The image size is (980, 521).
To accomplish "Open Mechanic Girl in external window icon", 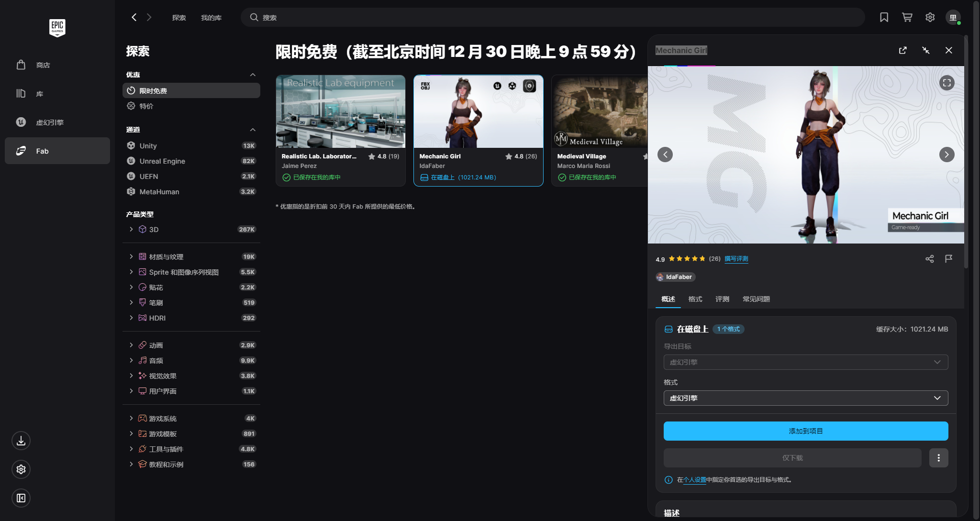I will [x=902, y=50].
